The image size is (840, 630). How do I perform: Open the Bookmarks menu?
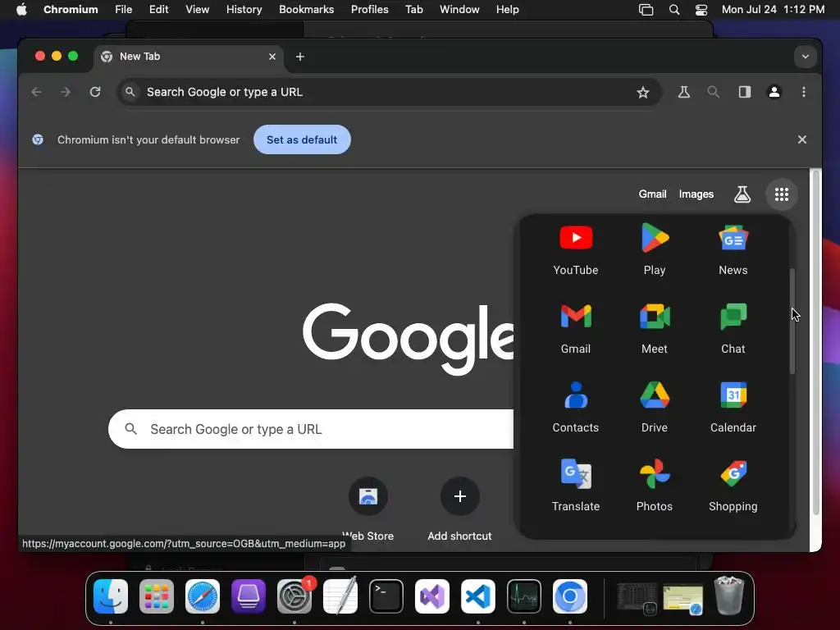tap(307, 9)
